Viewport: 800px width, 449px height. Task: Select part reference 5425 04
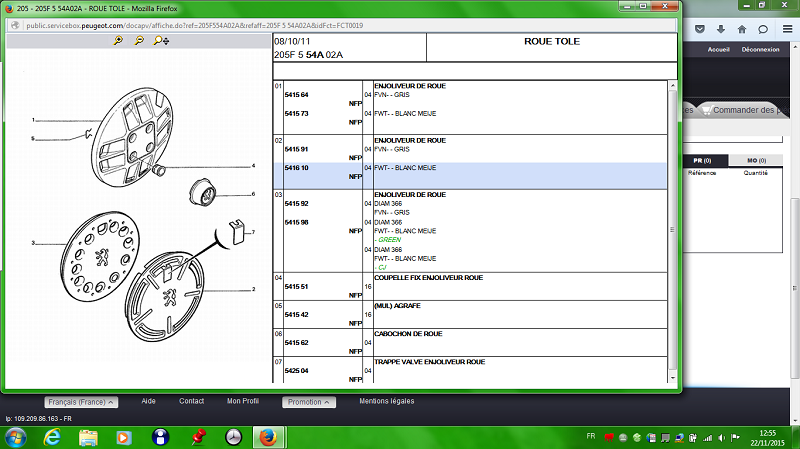[296, 370]
